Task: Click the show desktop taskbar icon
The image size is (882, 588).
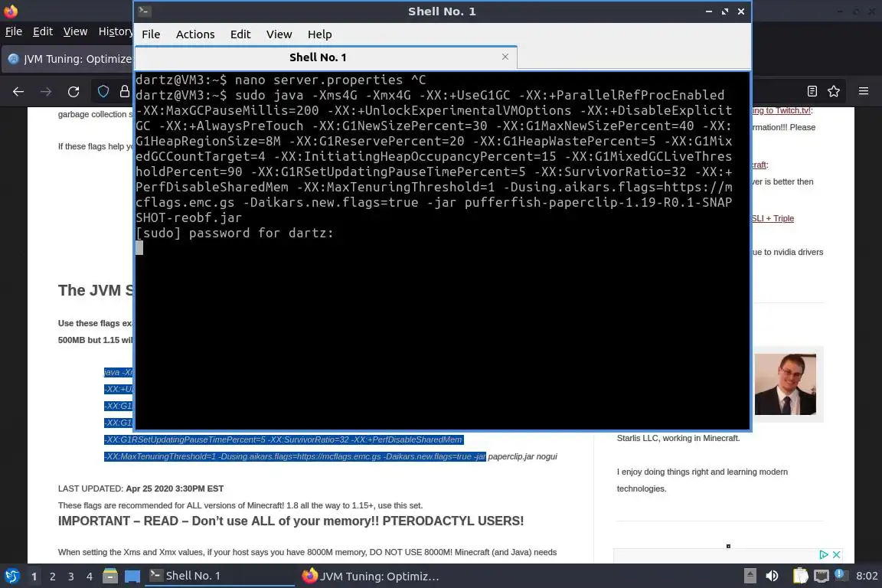Action: [x=132, y=577]
